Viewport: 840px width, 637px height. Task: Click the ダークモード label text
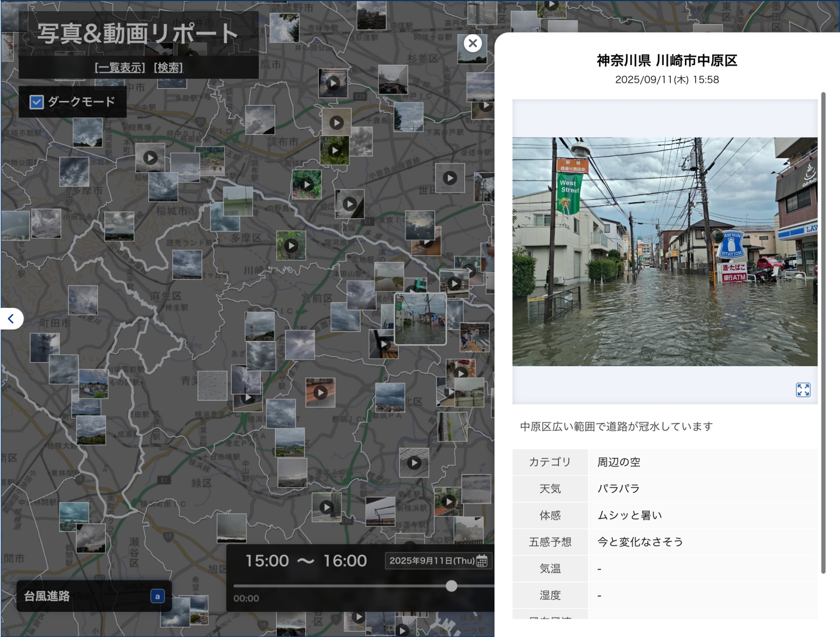81,102
